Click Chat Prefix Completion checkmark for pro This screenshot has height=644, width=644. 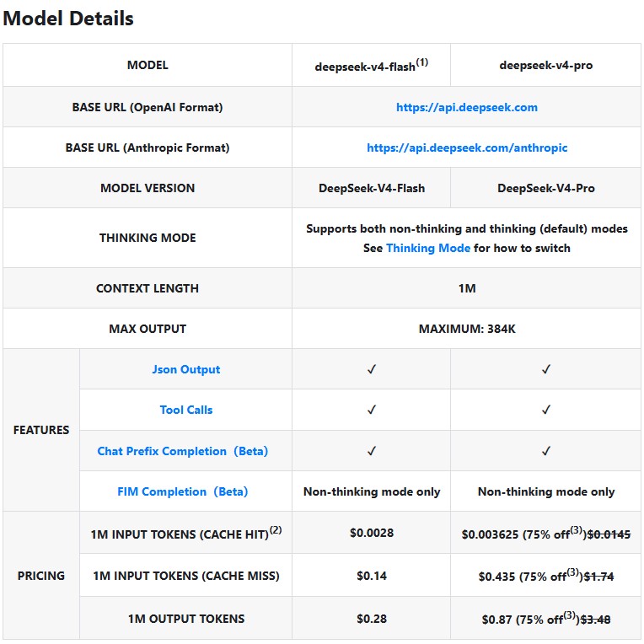point(546,451)
